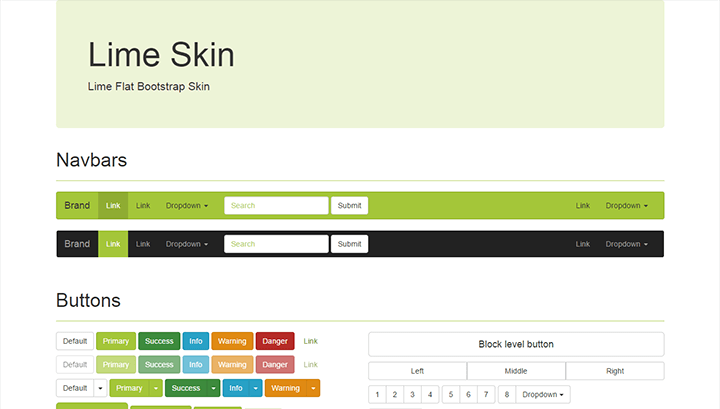Click toolbar button 6

point(468,394)
